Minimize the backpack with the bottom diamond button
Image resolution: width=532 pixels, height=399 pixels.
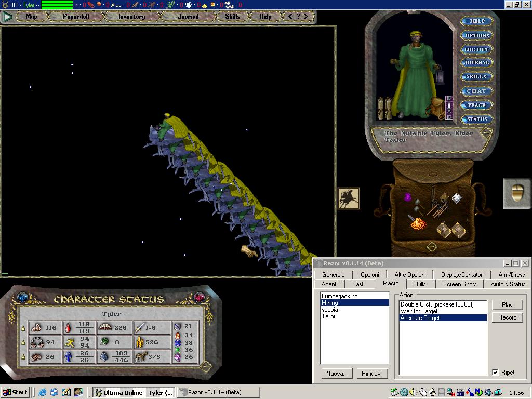432,247
